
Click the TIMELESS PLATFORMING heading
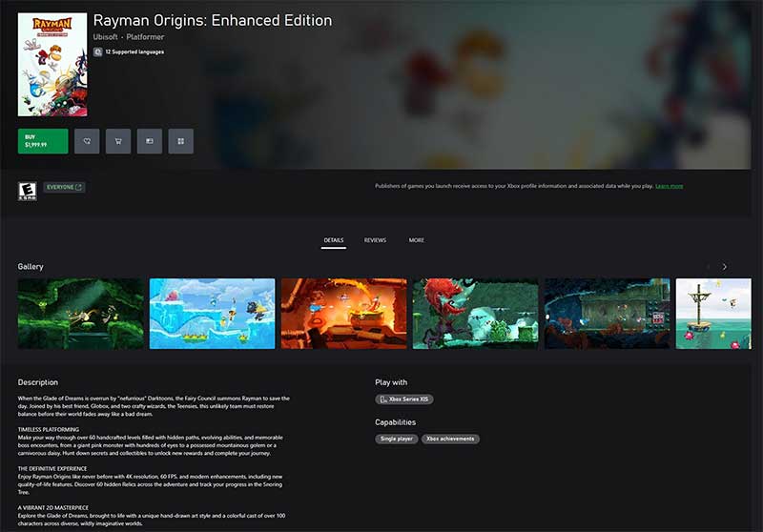tap(49, 429)
